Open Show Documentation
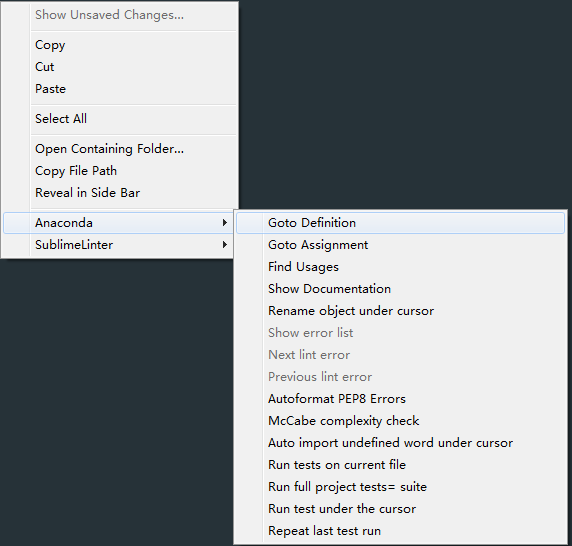This screenshot has width=572, height=546. click(400, 289)
